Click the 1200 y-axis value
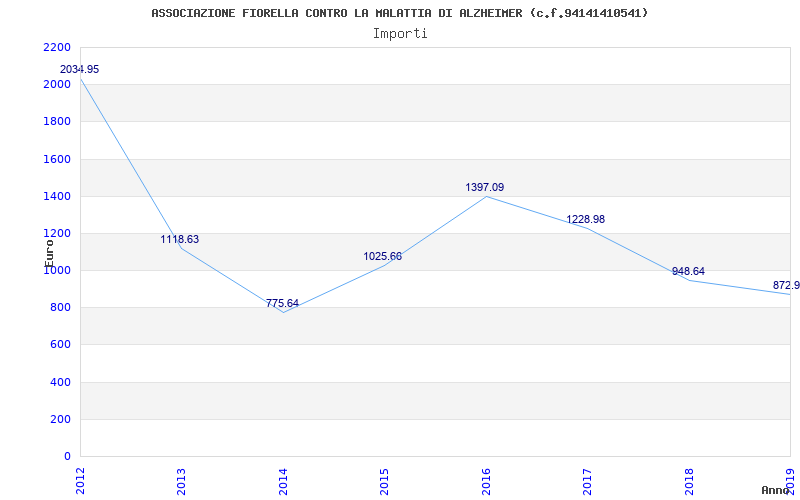Image resolution: width=800 pixels, height=500 pixels. (57, 234)
